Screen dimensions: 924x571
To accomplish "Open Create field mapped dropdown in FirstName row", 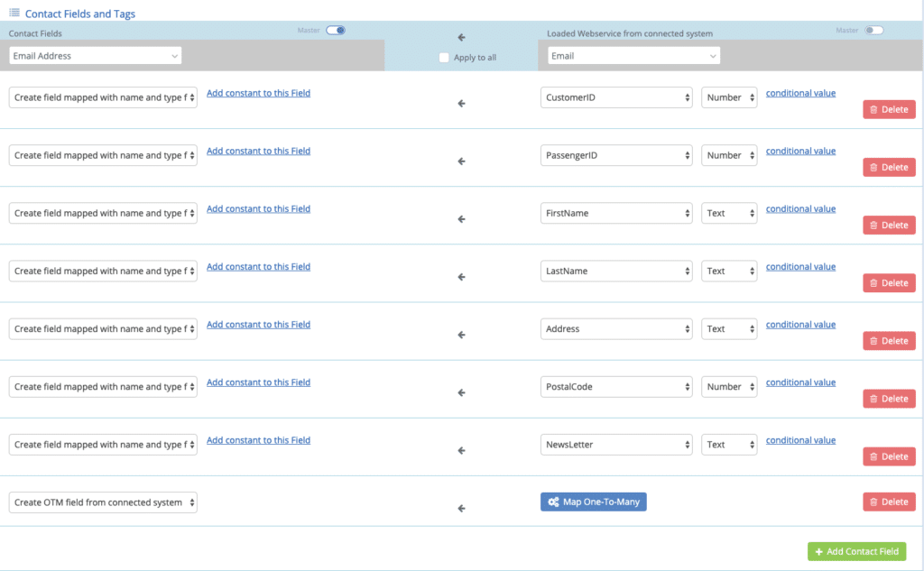I will (x=103, y=213).
